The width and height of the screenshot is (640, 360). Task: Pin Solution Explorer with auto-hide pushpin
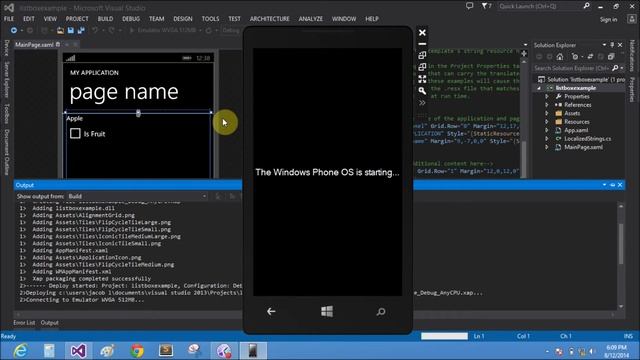[612, 45]
